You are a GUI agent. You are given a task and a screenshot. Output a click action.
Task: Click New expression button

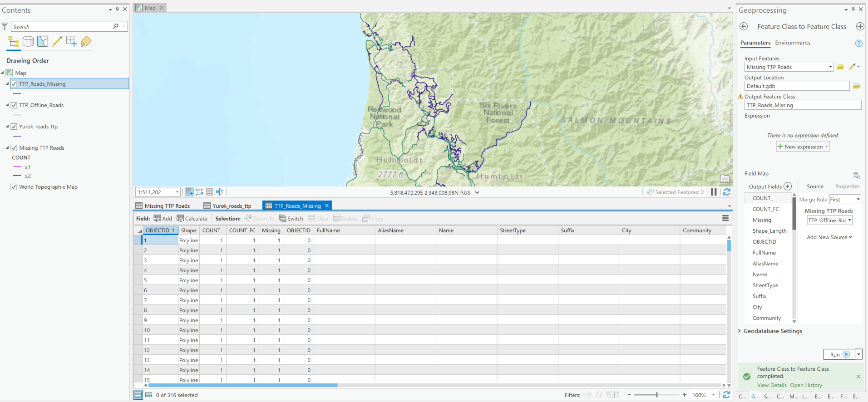click(x=803, y=147)
